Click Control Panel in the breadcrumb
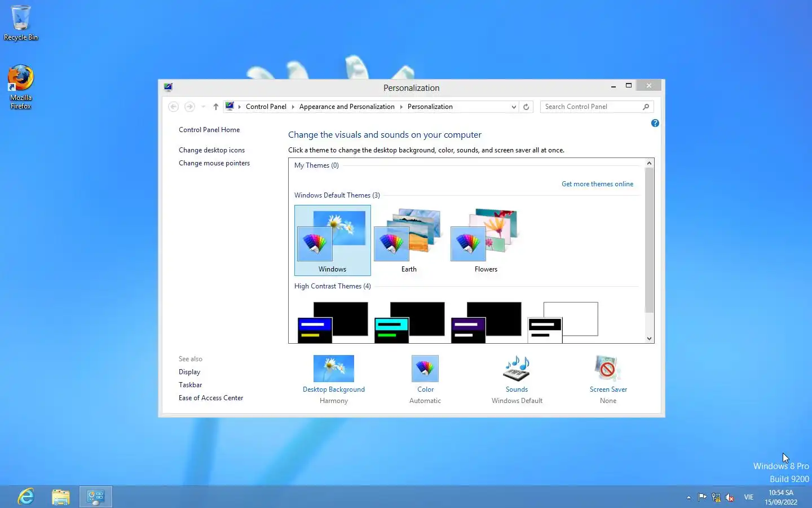Viewport: 812px width, 508px height. 266,107
